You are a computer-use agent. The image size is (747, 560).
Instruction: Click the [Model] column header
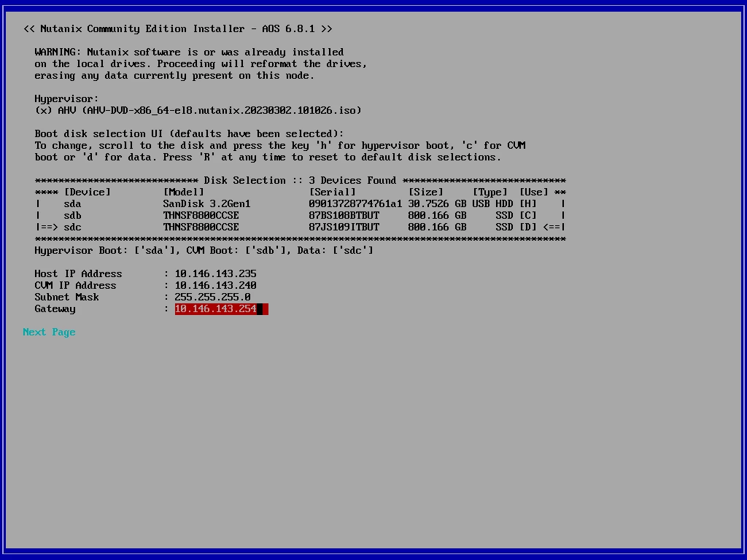183,192
